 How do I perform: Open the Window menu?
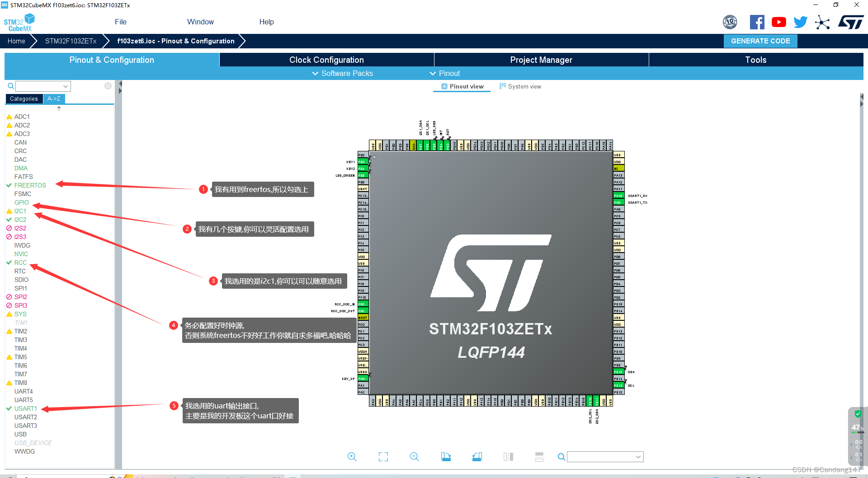200,22
